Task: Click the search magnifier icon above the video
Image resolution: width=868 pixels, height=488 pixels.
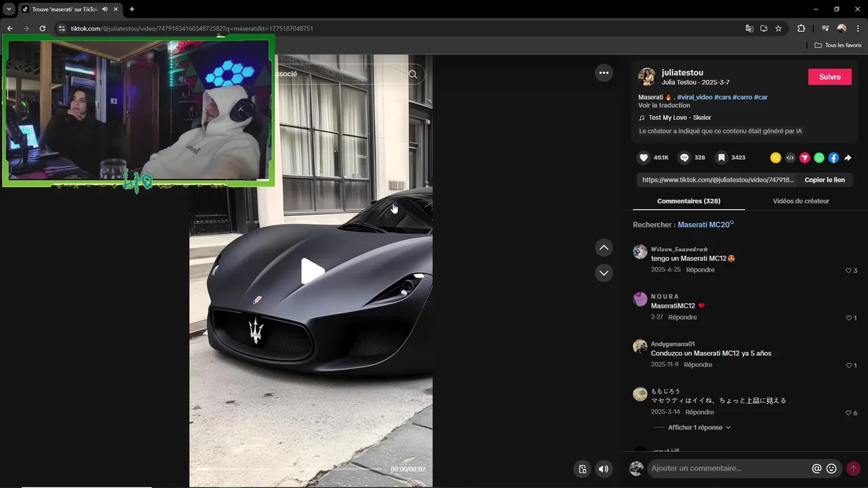Action: 413,74
